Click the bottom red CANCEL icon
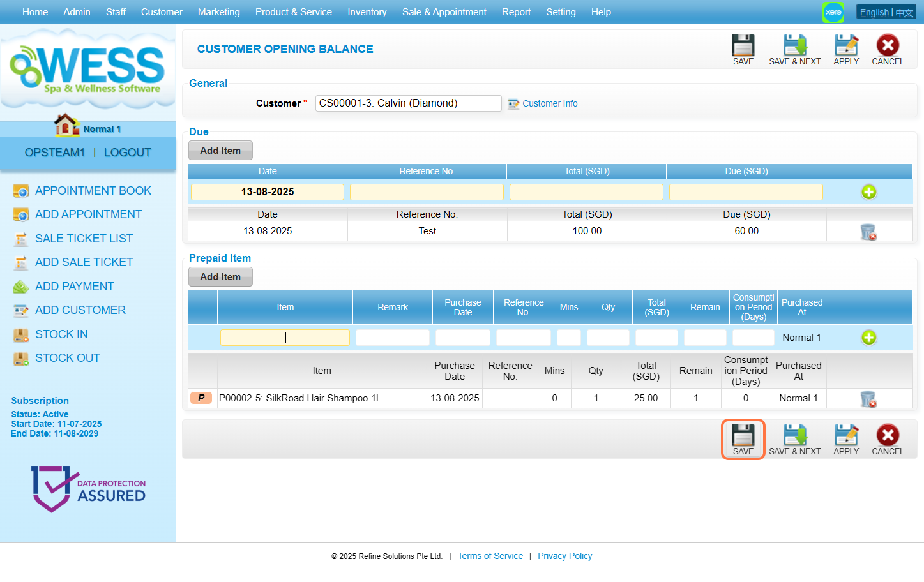Image resolution: width=924 pixels, height=582 pixels. 887,436
